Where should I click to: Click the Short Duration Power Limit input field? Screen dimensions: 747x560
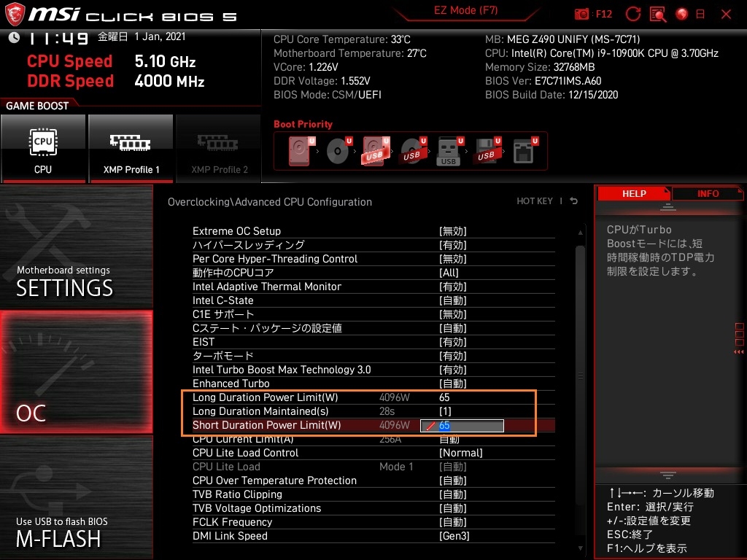(462, 426)
